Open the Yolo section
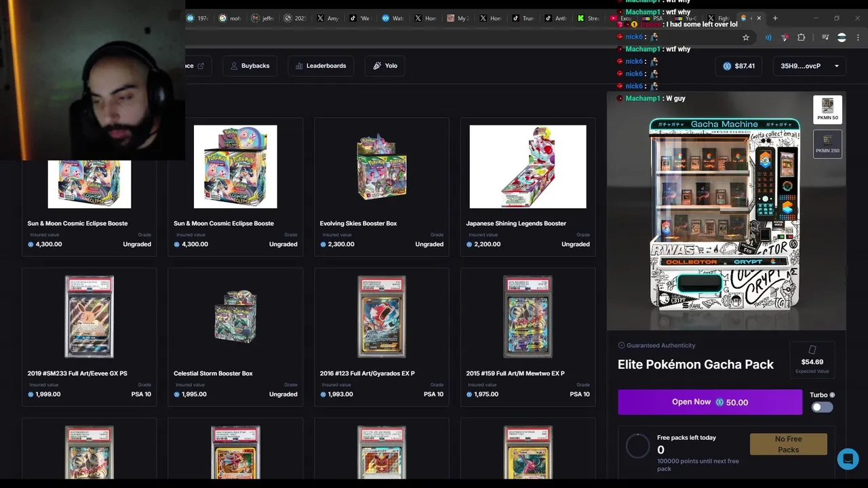 coord(385,66)
